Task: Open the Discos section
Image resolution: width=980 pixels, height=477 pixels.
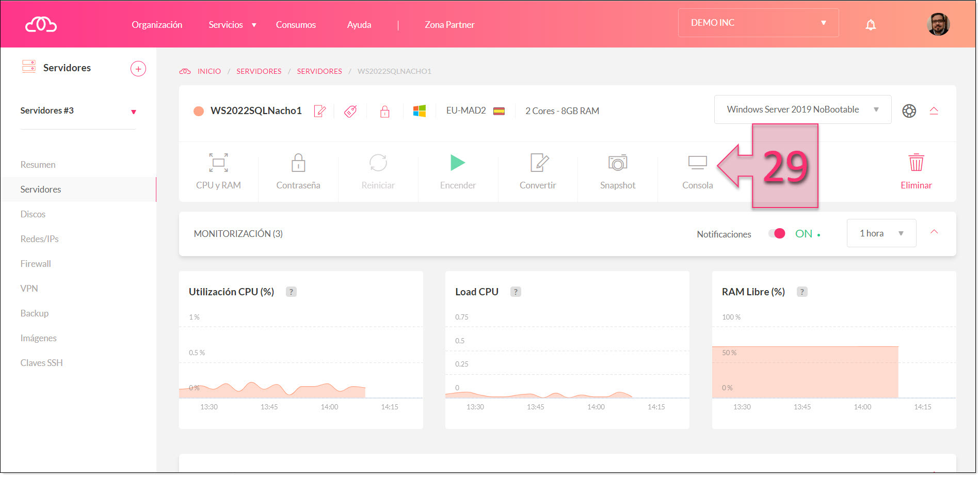Action: point(33,214)
